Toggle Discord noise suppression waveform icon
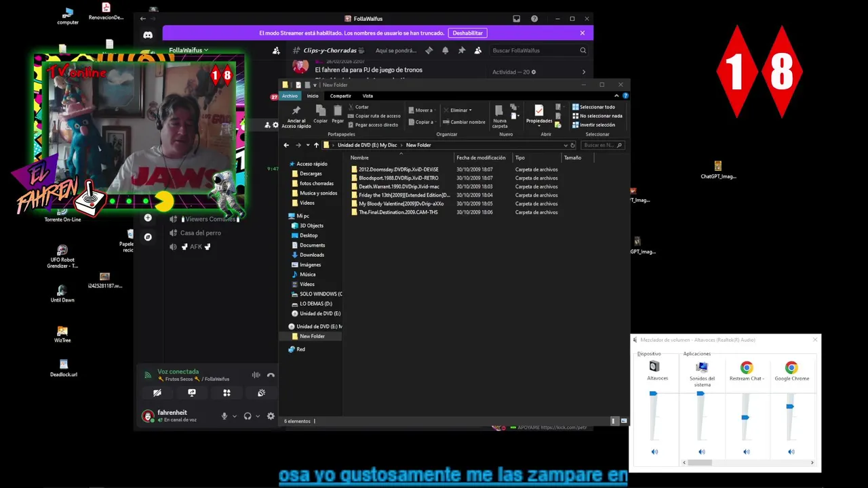Screen dimensions: 868x488 256,375
